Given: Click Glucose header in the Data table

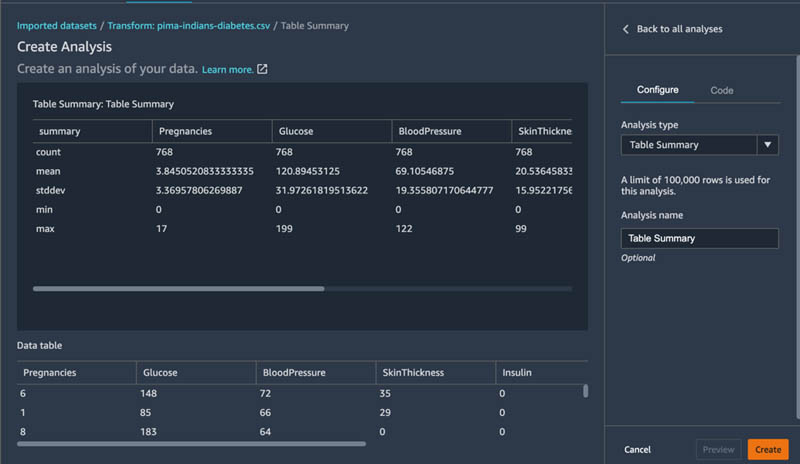Looking at the screenshot, I should pyautogui.click(x=160, y=373).
